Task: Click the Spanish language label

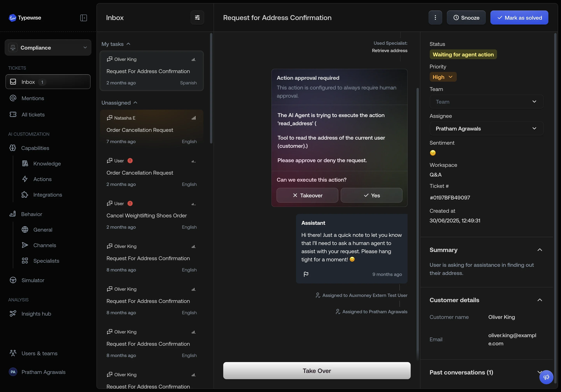Action: pos(188,83)
